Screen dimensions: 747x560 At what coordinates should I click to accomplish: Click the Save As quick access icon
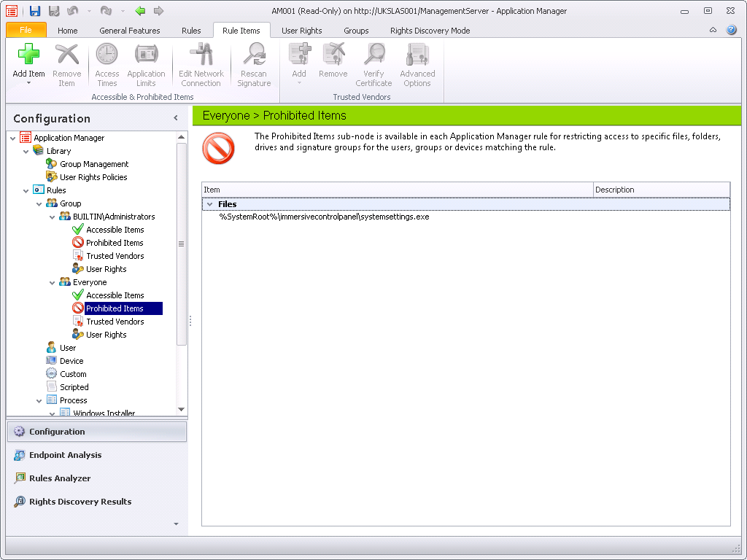click(x=54, y=11)
